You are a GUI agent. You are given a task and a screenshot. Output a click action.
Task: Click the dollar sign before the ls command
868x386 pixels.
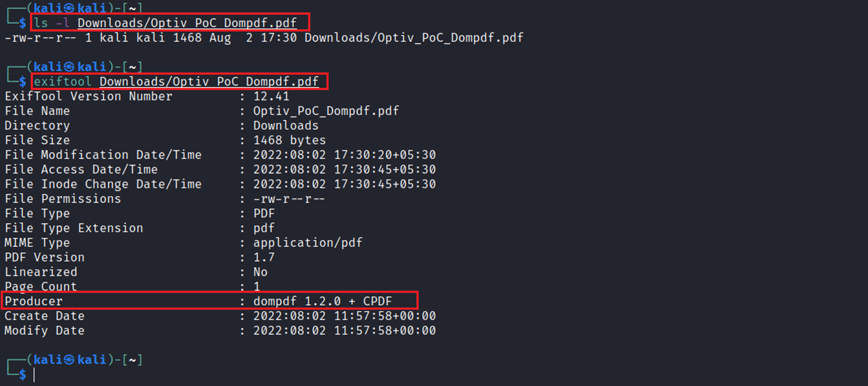(x=23, y=23)
